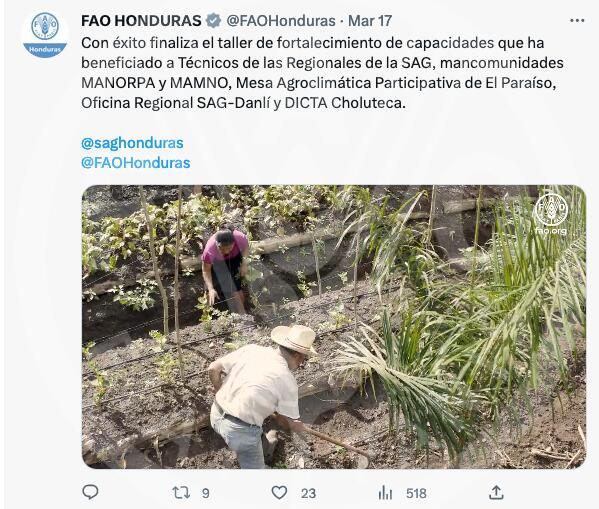Visit the @FAOHonduras mention in tweet body

(136, 163)
